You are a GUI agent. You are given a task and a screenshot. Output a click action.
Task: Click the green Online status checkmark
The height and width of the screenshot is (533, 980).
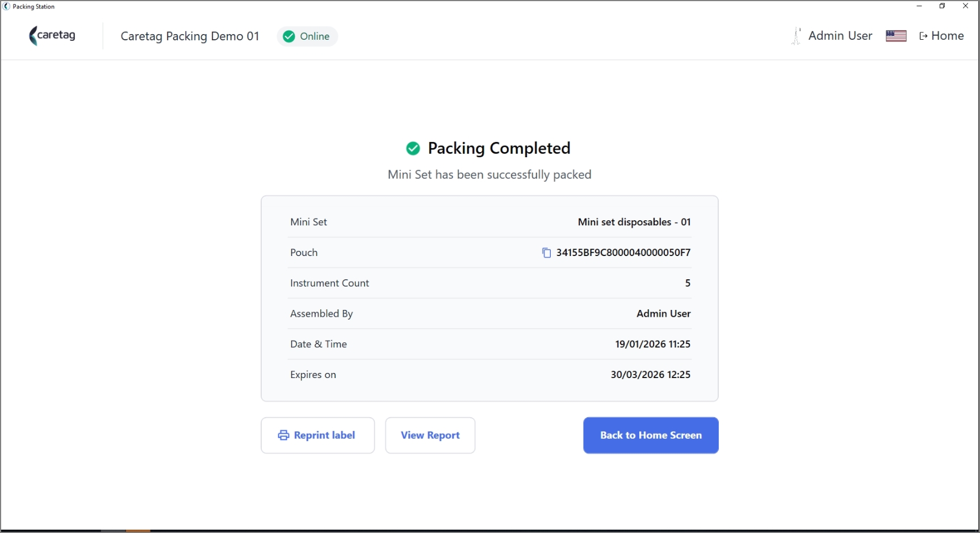(289, 36)
